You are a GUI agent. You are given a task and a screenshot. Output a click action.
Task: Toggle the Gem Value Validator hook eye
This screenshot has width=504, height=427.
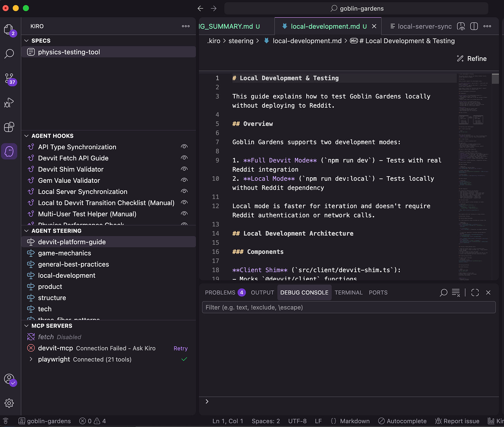click(184, 180)
